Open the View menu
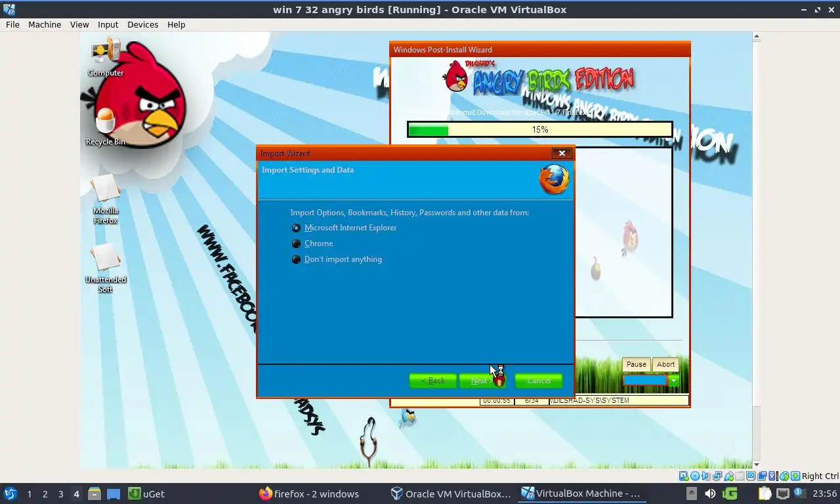 click(79, 24)
